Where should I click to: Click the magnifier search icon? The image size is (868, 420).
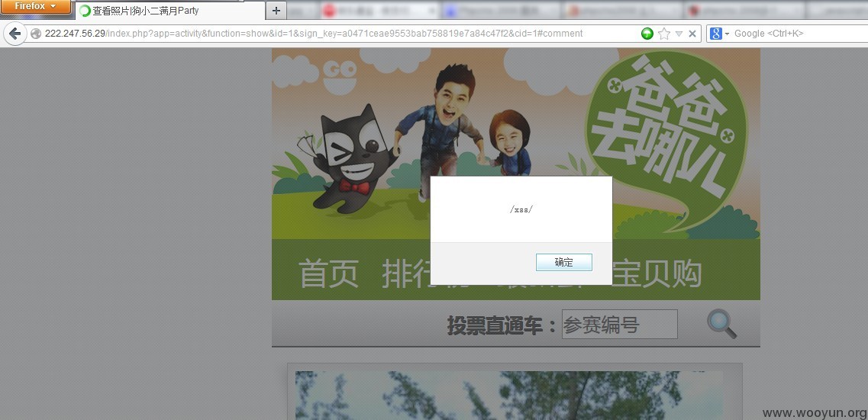(722, 324)
